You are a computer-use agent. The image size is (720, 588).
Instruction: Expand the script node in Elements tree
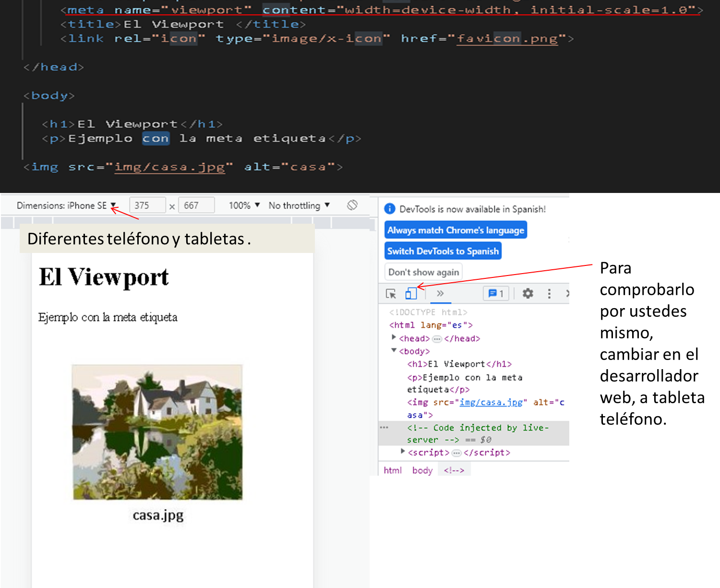403,451
